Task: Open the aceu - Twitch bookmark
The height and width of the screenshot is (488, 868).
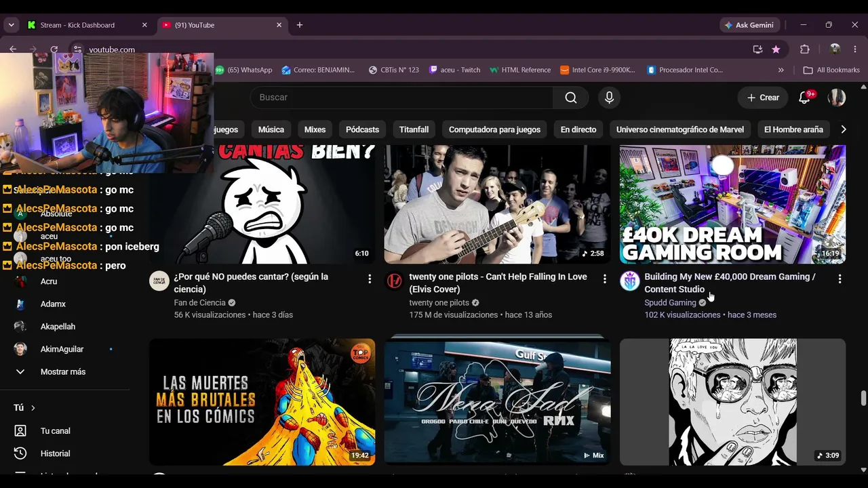Action: coord(455,70)
